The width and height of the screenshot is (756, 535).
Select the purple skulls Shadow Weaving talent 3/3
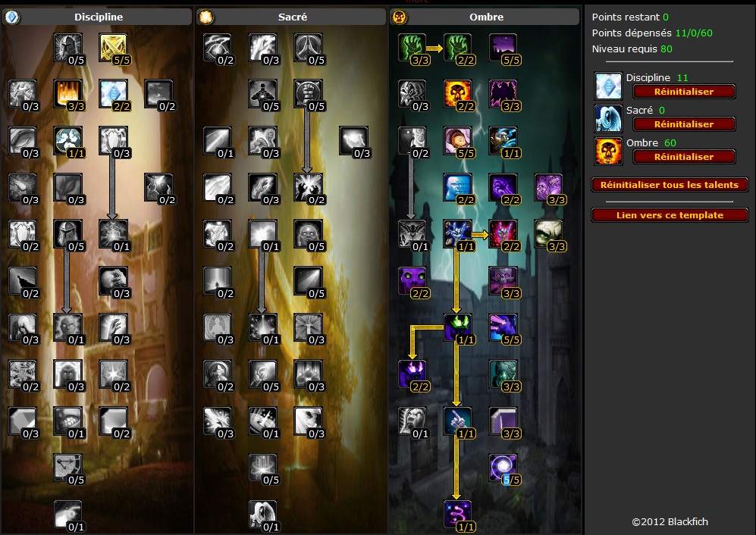click(x=548, y=187)
